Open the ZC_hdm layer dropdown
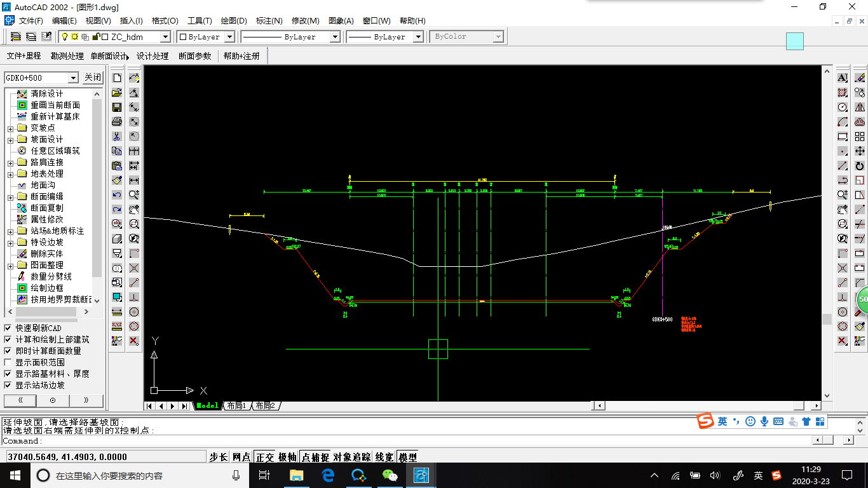This screenshot has height=488, width=868. click(165, 37)
